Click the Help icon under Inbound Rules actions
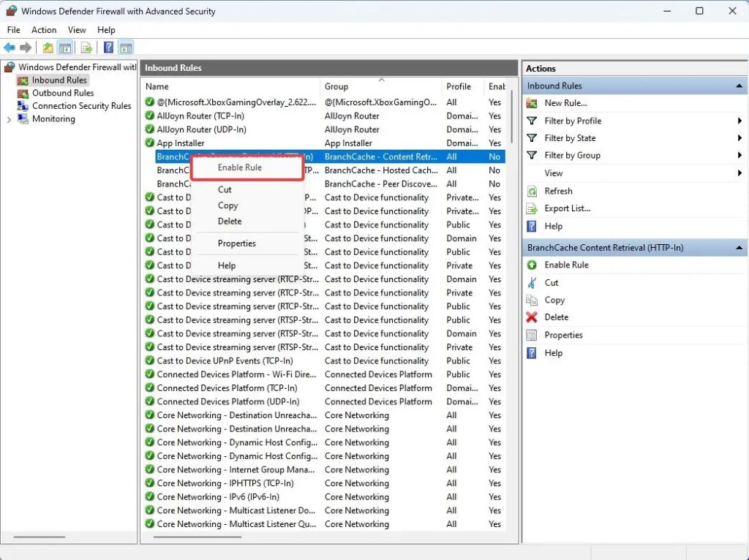 (532, 227)
